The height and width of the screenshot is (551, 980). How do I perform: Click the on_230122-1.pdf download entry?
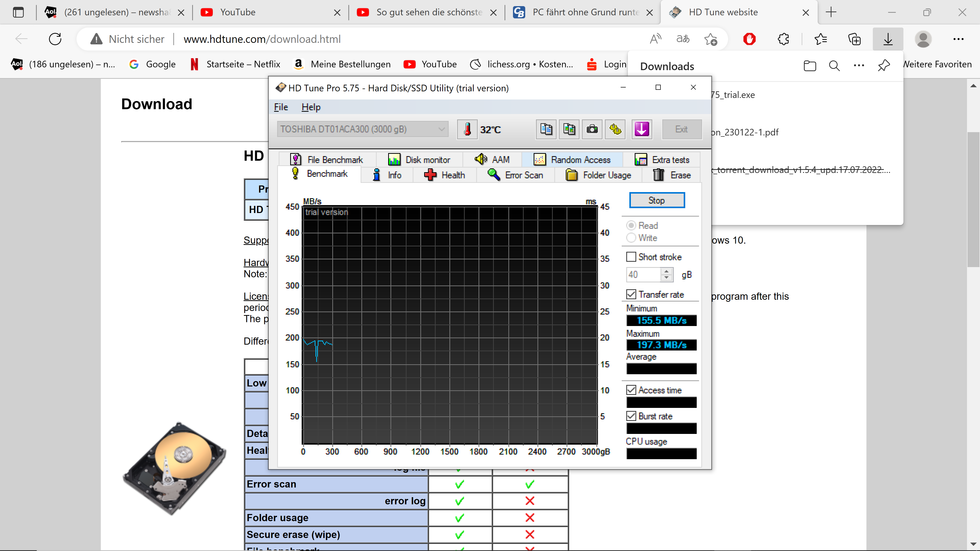click(744, 132)
